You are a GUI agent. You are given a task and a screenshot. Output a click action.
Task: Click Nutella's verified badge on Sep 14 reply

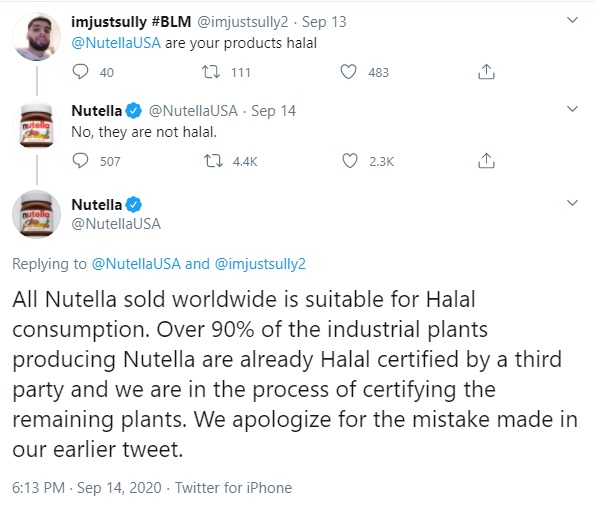point(134,111)
